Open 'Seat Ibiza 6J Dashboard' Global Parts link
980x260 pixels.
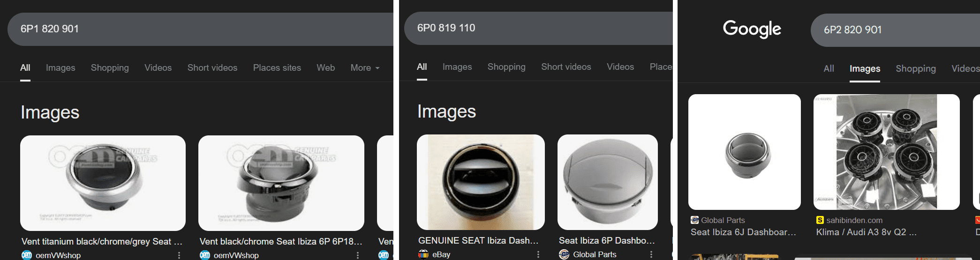[x=743, y=232]
